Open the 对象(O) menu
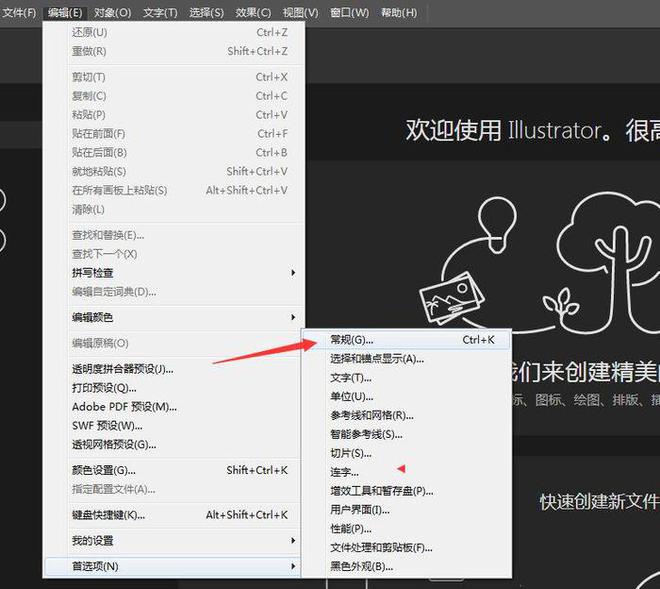 (112, 13)
